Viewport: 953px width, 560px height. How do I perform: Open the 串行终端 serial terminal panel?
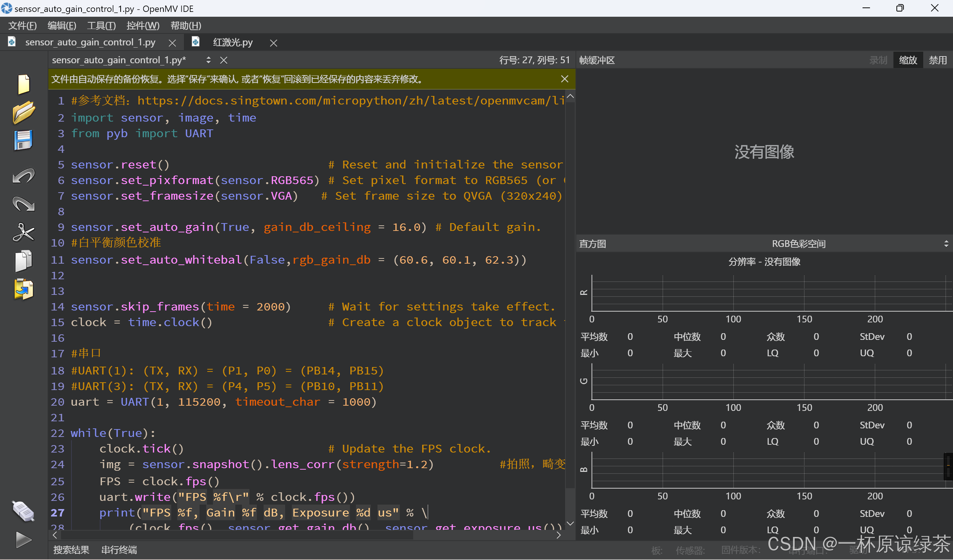click(119, 550)
